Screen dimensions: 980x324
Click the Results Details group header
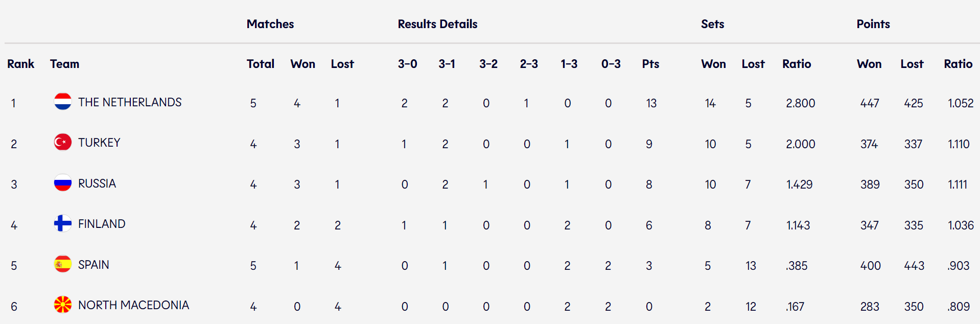coord(437,24)
